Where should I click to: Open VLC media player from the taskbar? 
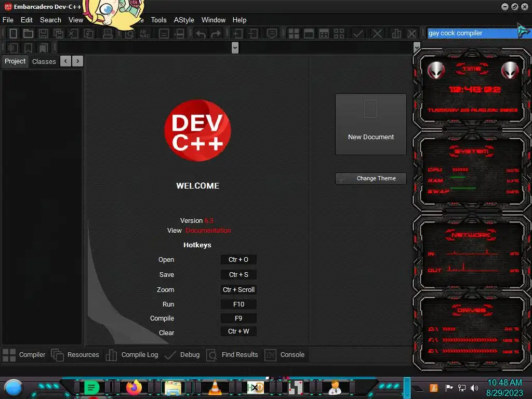(215, 388)
